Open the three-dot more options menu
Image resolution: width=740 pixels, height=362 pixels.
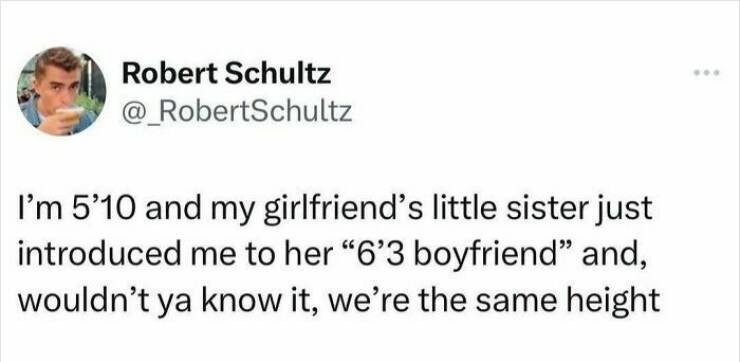[x=706, y=73]
